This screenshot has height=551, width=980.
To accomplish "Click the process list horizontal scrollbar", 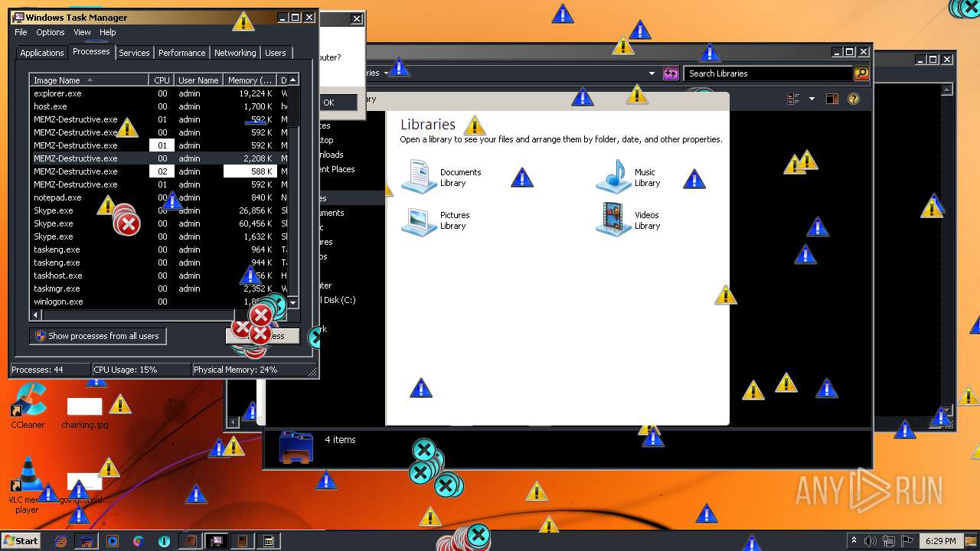I will pyautogui.click(x=138, y=315).
